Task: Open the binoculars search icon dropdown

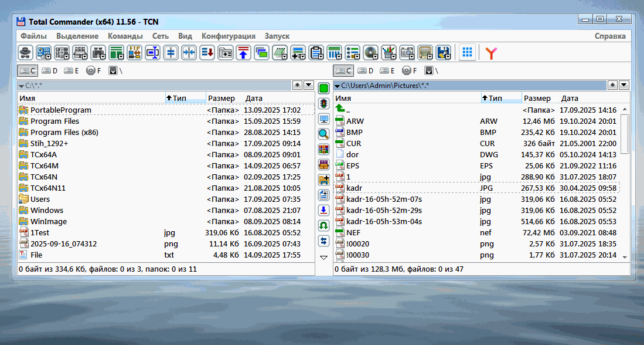Action: point(103,57)
